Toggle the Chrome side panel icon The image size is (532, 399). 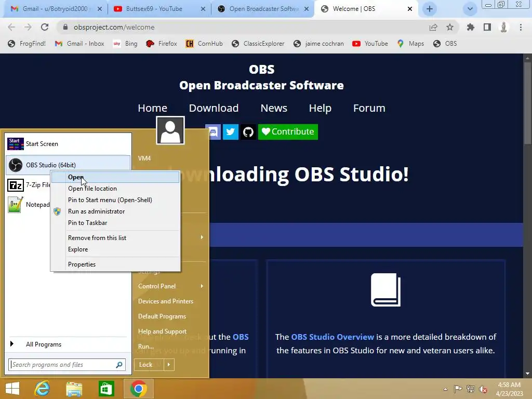click(x=487, y=27)
